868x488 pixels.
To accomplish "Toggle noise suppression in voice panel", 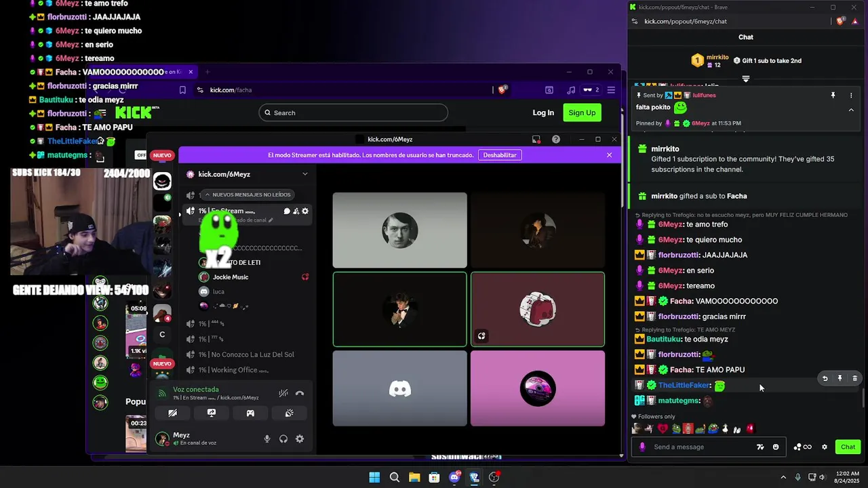I will coord(283,393).
